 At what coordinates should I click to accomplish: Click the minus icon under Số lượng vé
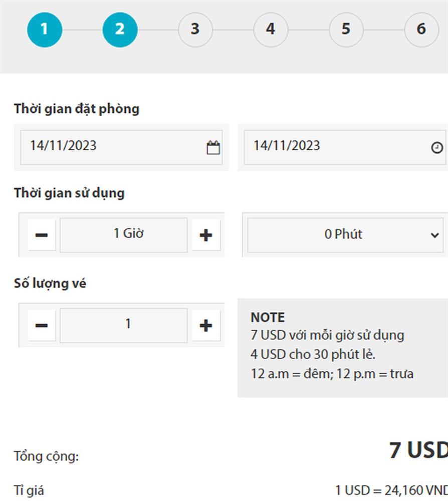point(41,325)
